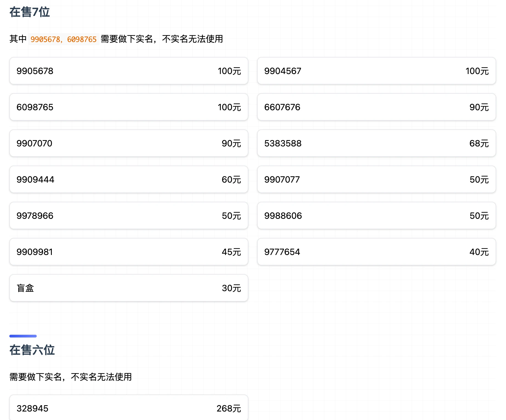Choose the 盲盒 blind box for 30元
The height and width of the screenshot is (420, 506).
(129, 288)
